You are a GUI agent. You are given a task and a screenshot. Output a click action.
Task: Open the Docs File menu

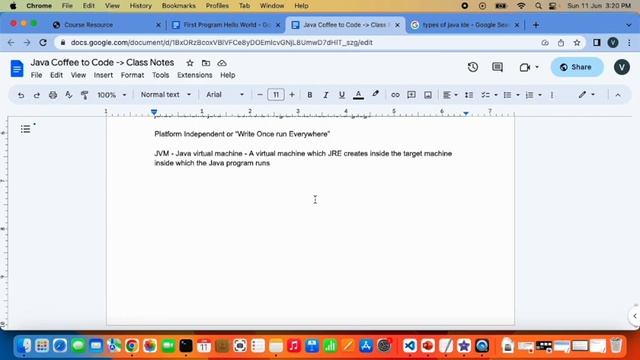36,75
